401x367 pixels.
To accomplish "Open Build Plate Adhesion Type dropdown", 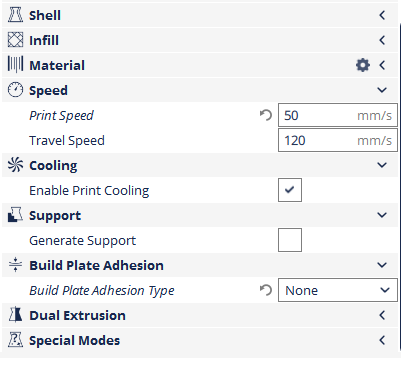I will tap(338, 290).
